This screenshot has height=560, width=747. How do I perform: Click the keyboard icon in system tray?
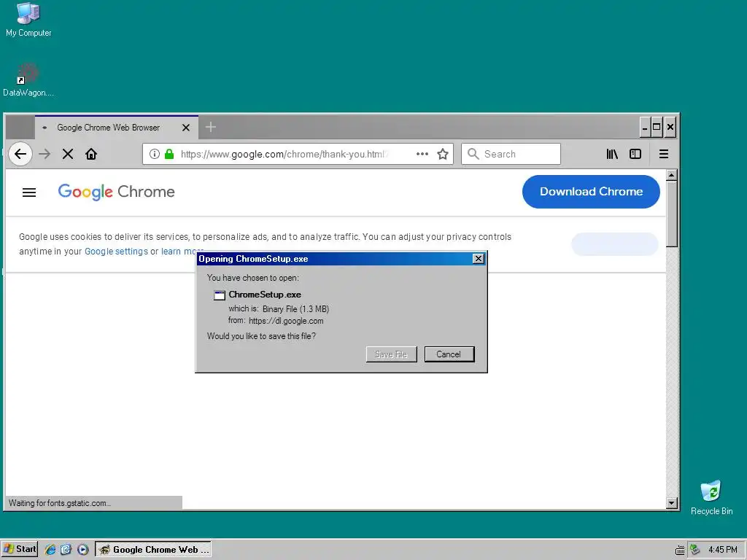pyautogui.click(x=680, y=550)
